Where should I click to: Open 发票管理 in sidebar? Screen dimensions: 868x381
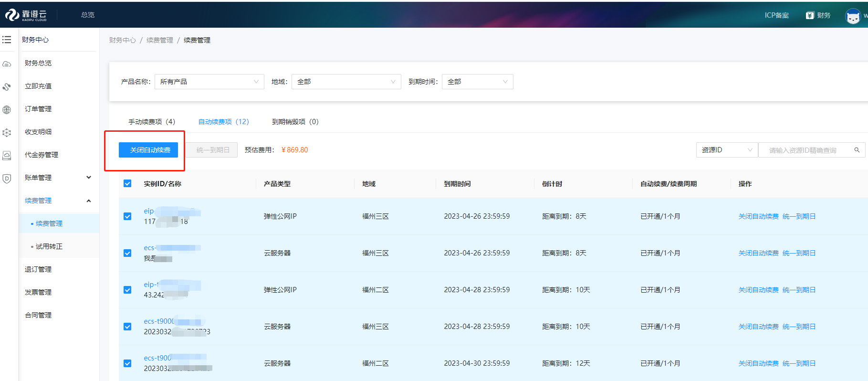38,292
